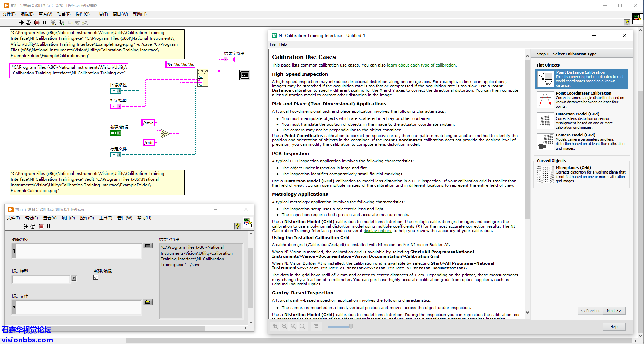Select Camera Model (Grid) calibration type

click(582, 141)
